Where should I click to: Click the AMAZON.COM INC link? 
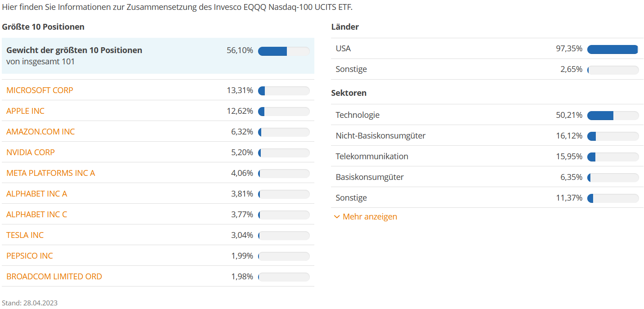(41, 132)
